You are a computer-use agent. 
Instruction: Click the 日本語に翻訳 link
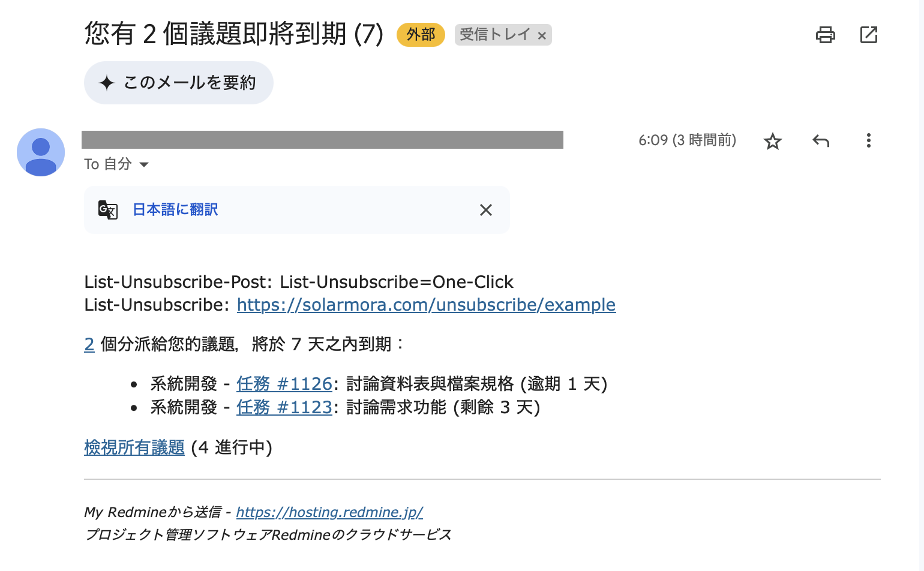pos(175,210)
